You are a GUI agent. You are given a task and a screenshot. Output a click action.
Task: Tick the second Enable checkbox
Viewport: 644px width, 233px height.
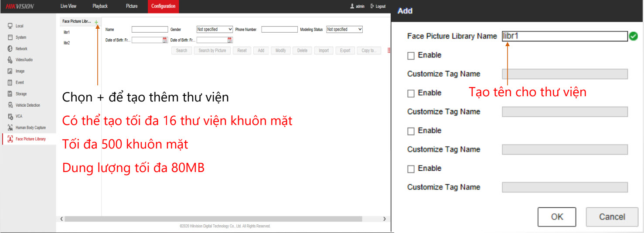[411, 94]
